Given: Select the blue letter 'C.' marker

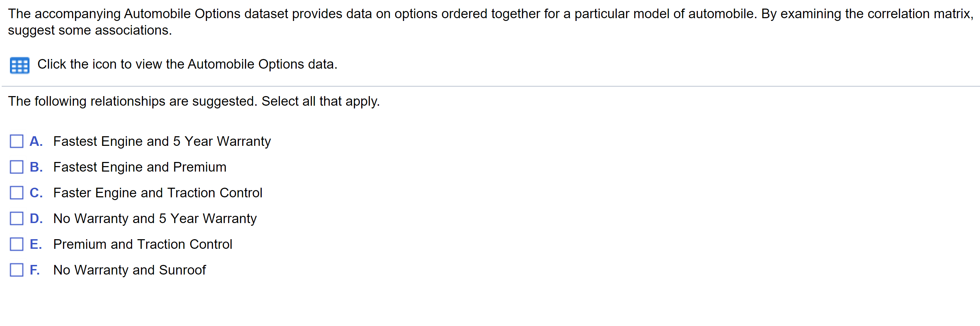Looking at the screenshot, I should [36, 193].
